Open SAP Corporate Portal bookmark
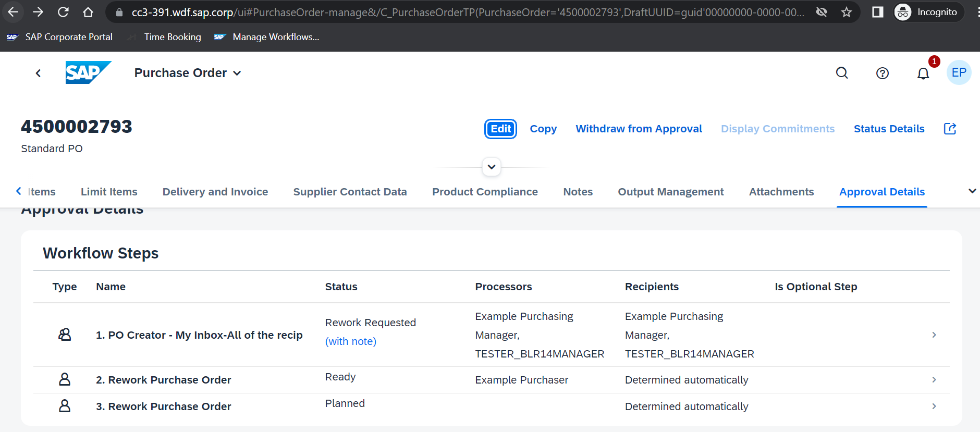 (59, 37)
